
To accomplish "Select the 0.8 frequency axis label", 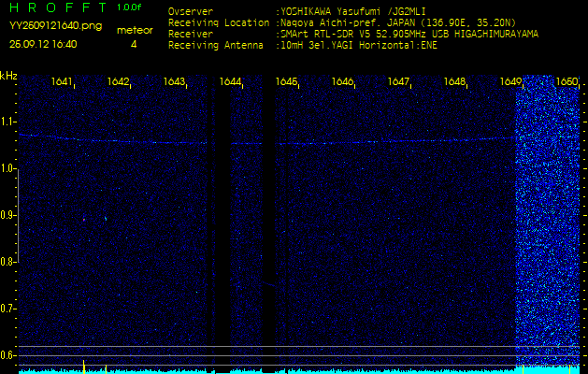I will pos(8,262).
